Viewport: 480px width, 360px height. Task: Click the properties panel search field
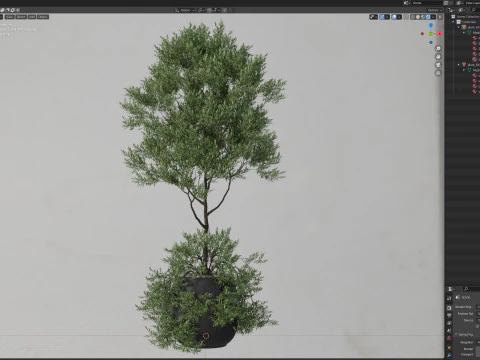point(473,289)
